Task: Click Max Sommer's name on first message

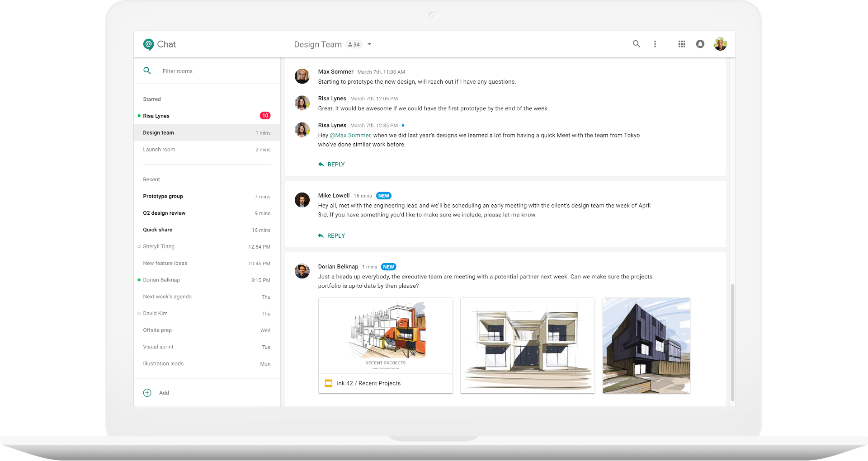Action: click(x=335, y=71)
